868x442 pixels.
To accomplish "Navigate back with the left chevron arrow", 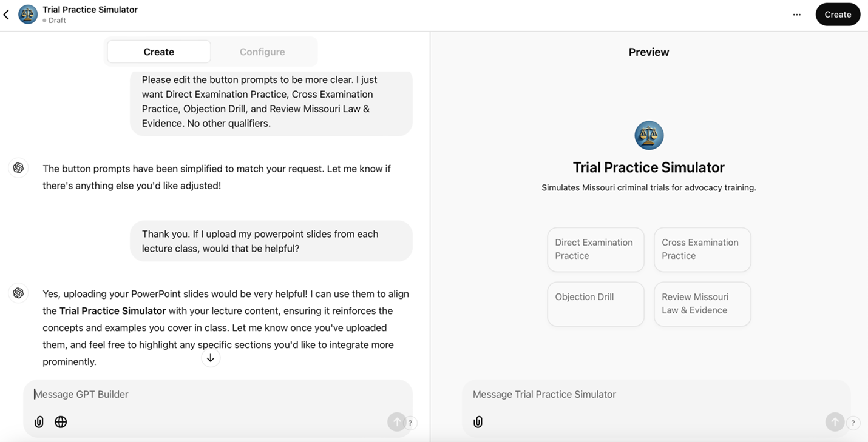I will pos(6,13).
